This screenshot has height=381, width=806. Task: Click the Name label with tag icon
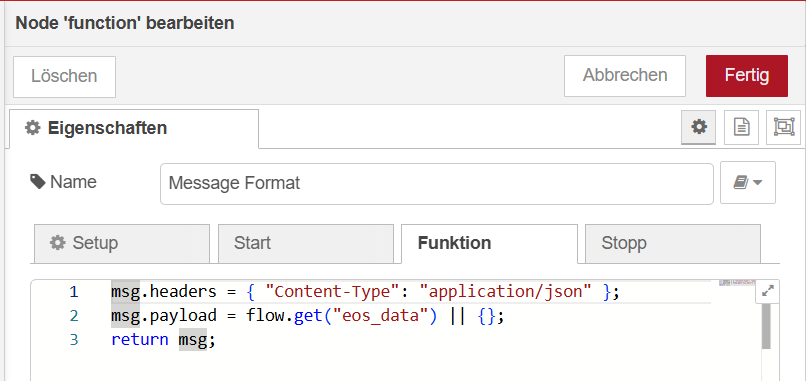point(63,182)
